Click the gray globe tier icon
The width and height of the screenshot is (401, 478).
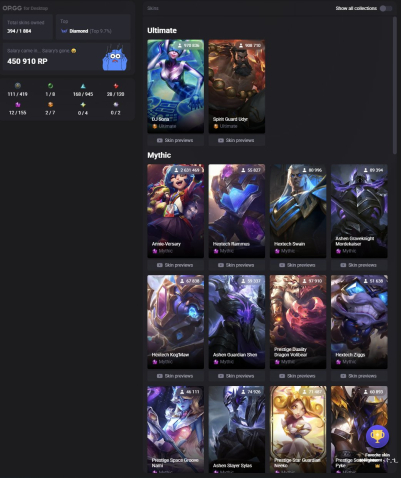point(18,86)
